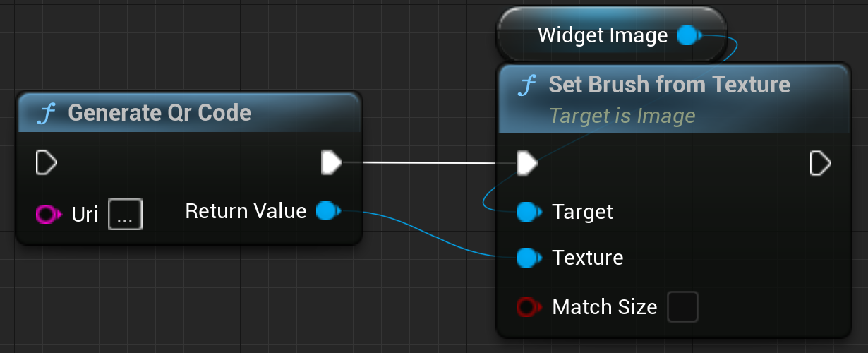Image resolution: width=868 pixels, height=353 pixels.
Task: Click Generate Qr Code execution output pin
Action: [x=331, y=163]
